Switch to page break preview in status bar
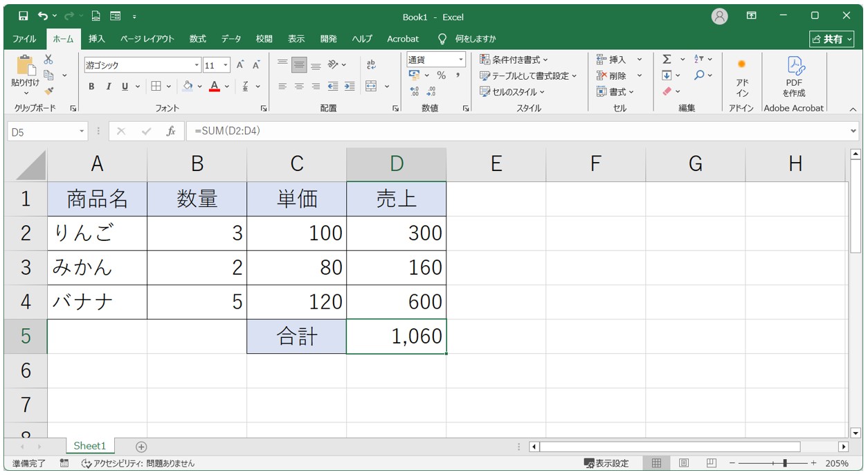Screen dimensions: 868x475 tap(712, 463)
